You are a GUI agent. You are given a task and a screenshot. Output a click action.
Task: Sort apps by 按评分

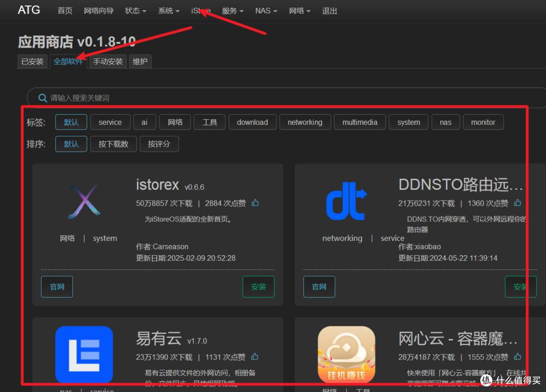[x=159, y=144]
